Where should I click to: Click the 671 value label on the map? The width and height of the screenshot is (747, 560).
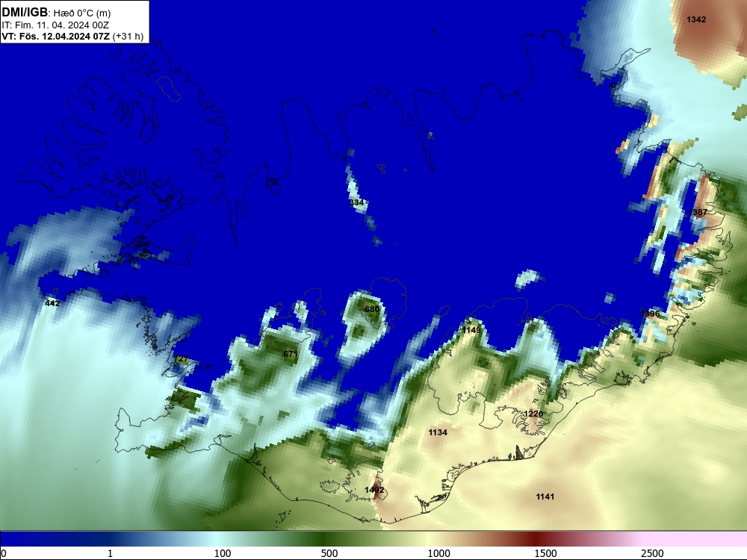[x=290, y=354]
